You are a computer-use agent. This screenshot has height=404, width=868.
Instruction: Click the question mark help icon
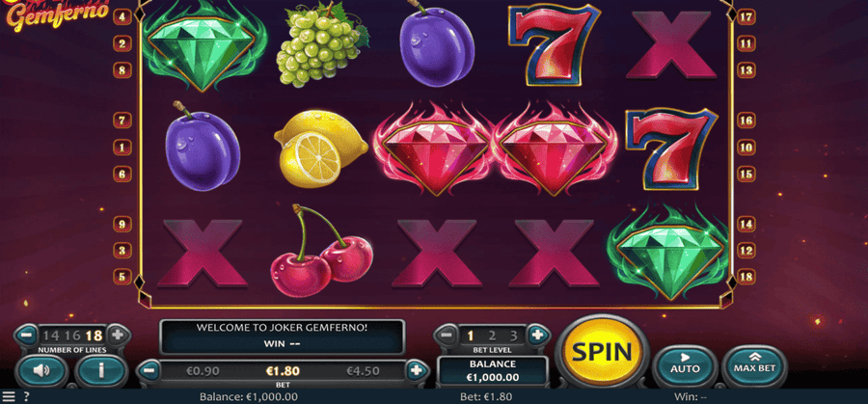coord(26,396)
